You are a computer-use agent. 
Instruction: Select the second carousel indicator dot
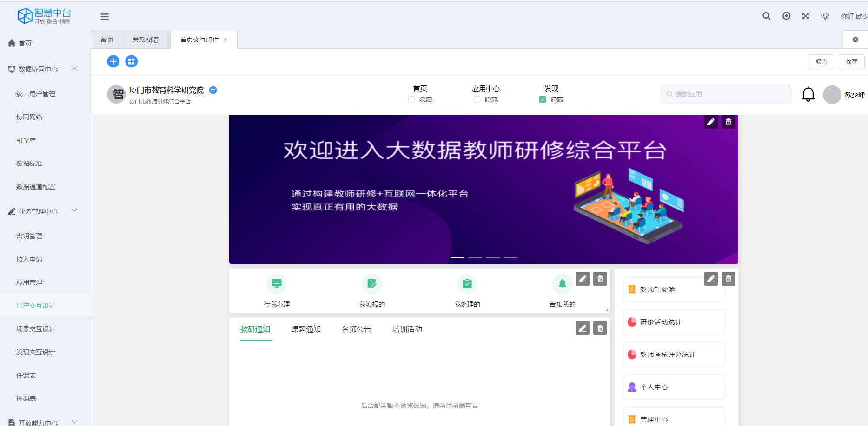coord(475,257)
